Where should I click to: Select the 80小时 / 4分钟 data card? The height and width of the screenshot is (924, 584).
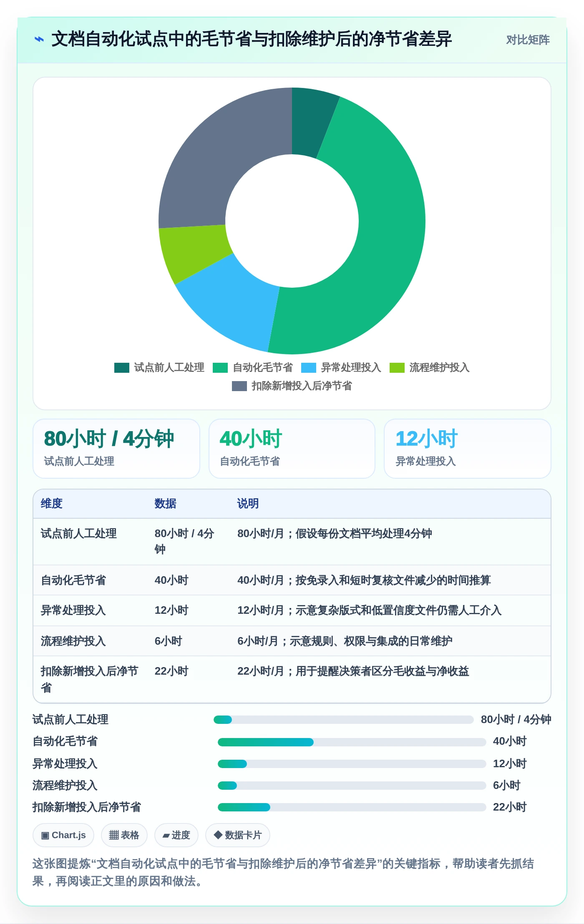[x=116, y=449]
